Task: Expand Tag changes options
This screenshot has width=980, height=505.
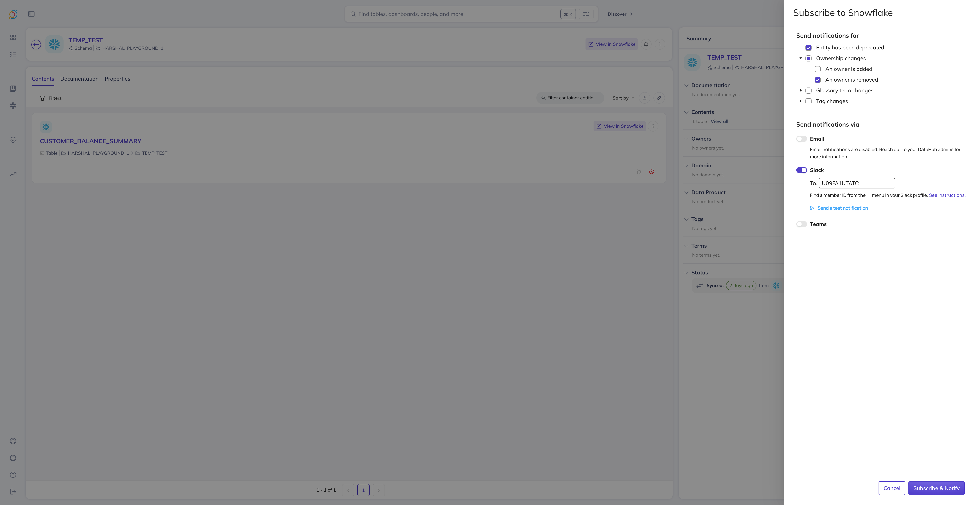Action: click(800, 101)
